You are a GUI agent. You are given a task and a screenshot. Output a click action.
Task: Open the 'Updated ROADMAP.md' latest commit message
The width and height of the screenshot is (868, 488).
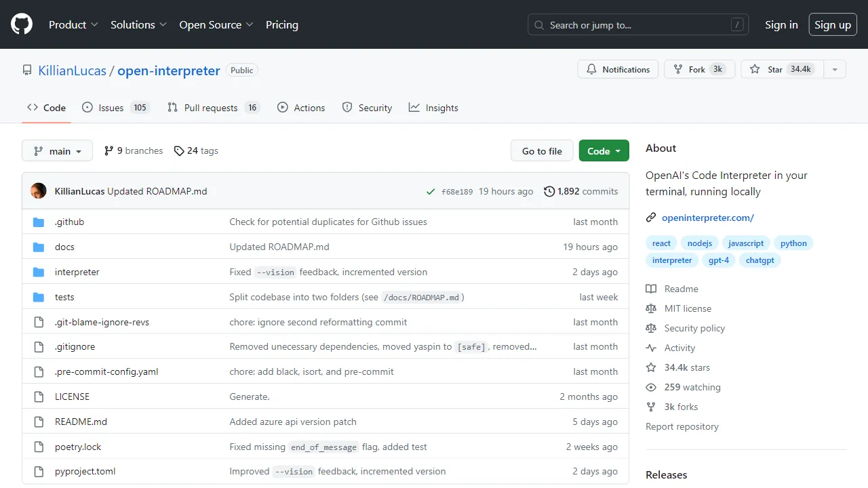coord(157,191)
